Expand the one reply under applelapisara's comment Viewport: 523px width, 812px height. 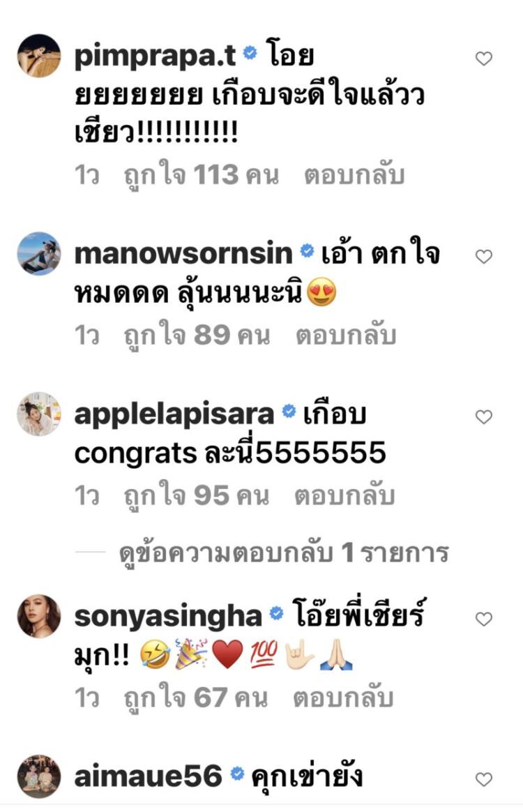(284, 553)
